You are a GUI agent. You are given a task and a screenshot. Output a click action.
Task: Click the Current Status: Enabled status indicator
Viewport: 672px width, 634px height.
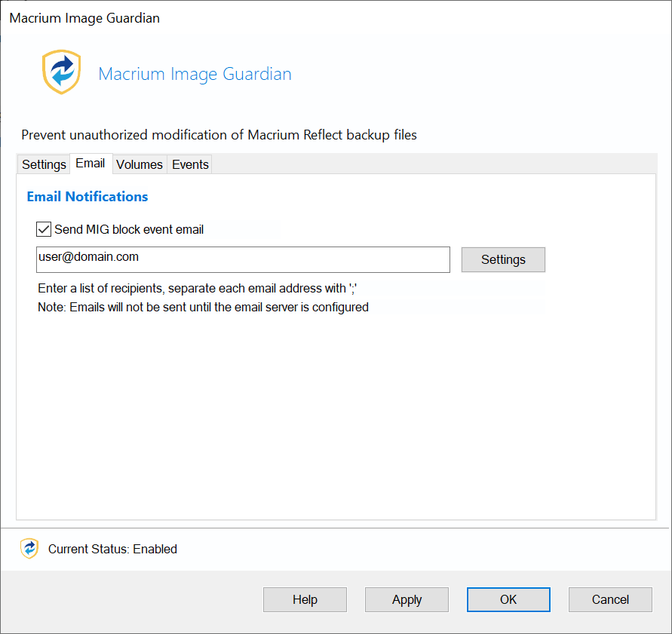click(x=112, y=549)
